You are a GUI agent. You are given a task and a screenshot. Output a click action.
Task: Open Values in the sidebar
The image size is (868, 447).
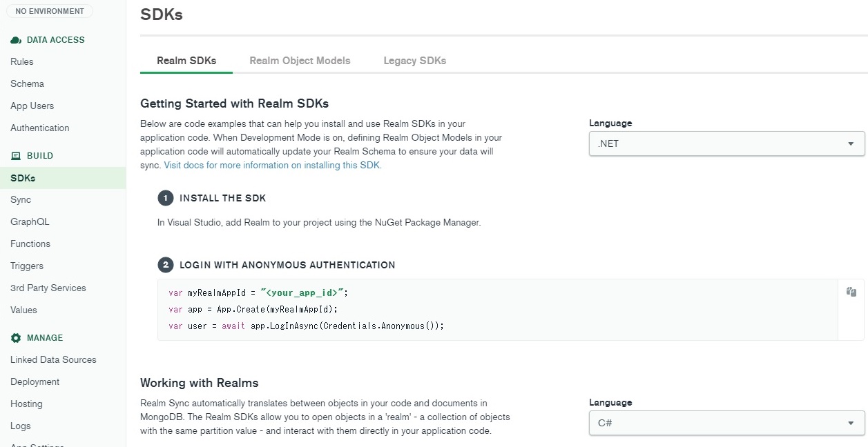[23, 310]
